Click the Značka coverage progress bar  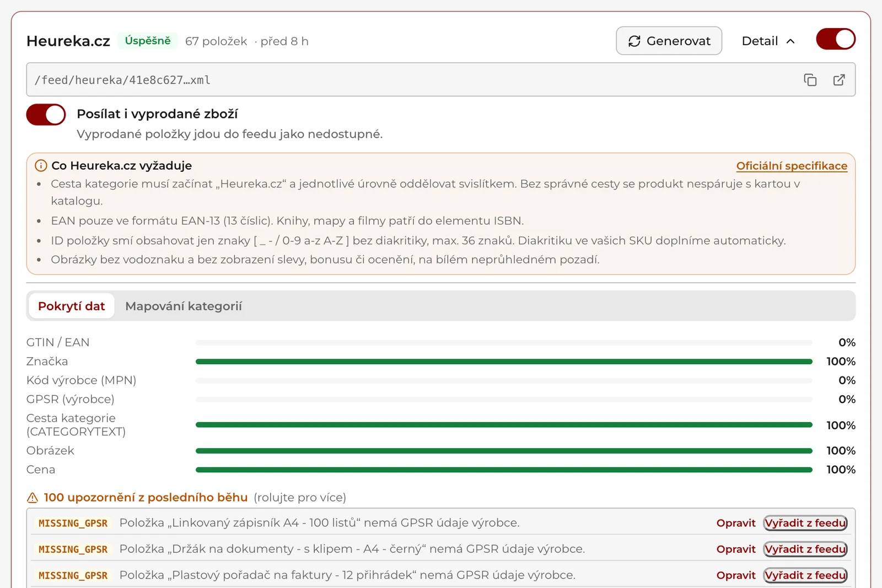click(504, 362)
